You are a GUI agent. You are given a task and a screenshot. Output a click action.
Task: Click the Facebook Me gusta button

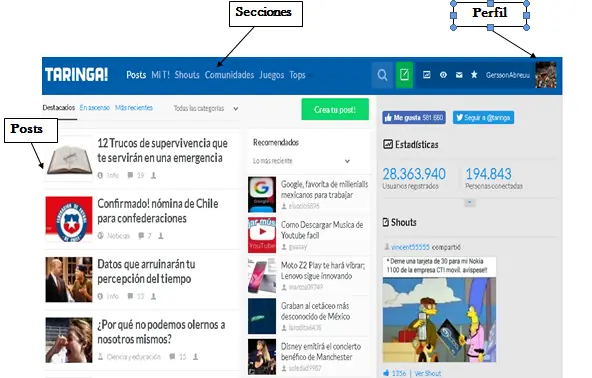[414, 117]
